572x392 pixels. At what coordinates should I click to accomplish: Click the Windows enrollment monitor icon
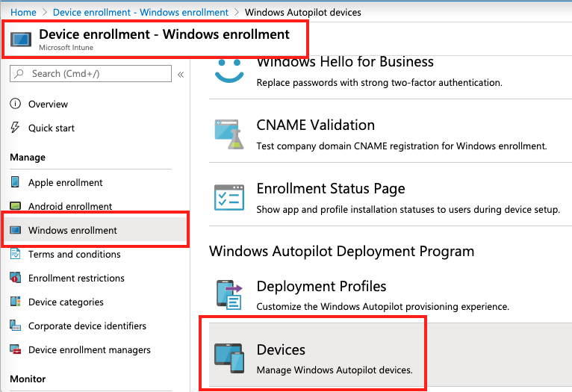pos(16,230)
